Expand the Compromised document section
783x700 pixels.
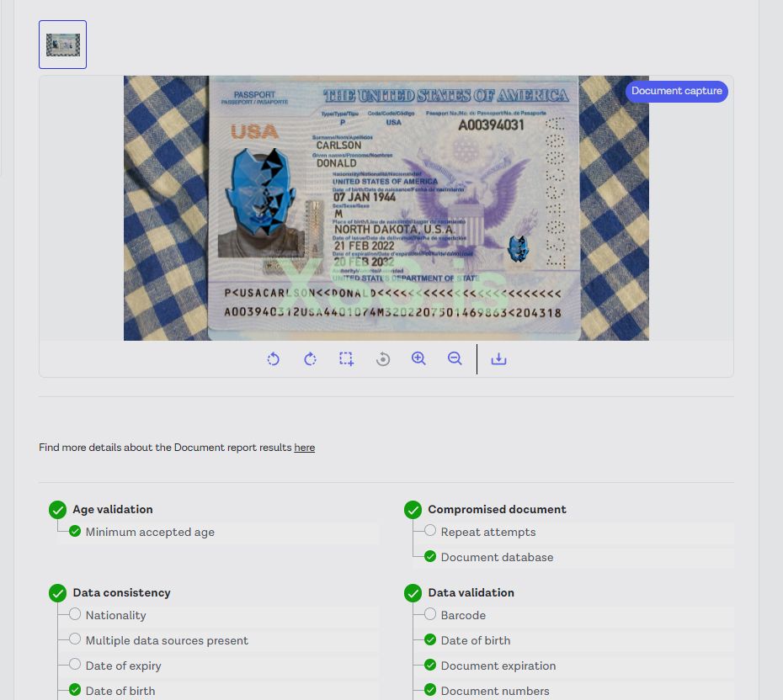497,509
